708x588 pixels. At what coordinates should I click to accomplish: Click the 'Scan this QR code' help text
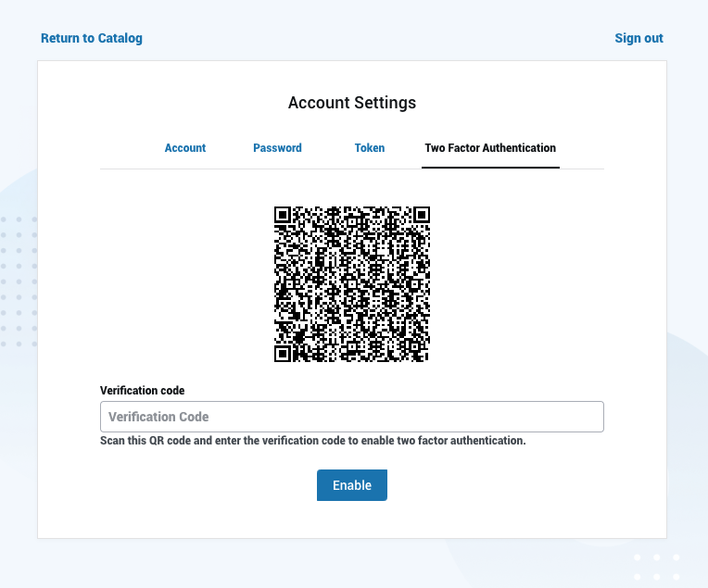coord(313,441)
